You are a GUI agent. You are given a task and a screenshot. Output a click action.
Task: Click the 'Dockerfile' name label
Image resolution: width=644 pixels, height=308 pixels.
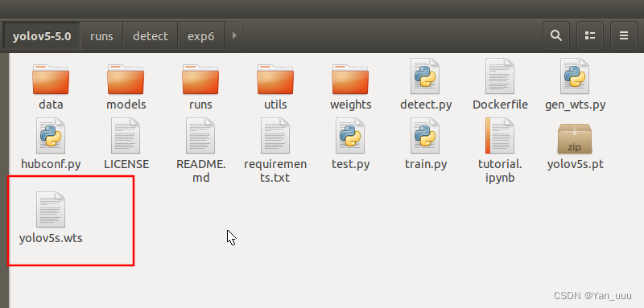pos(500,105)
